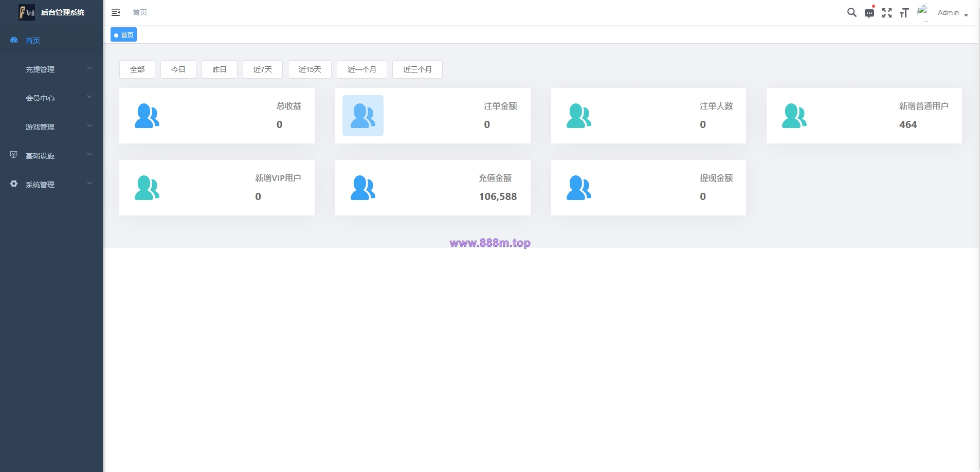Viewport: 980px width, 472px height.
Task: Click the 注单金额 card users icon
Action: coord(363,116)
